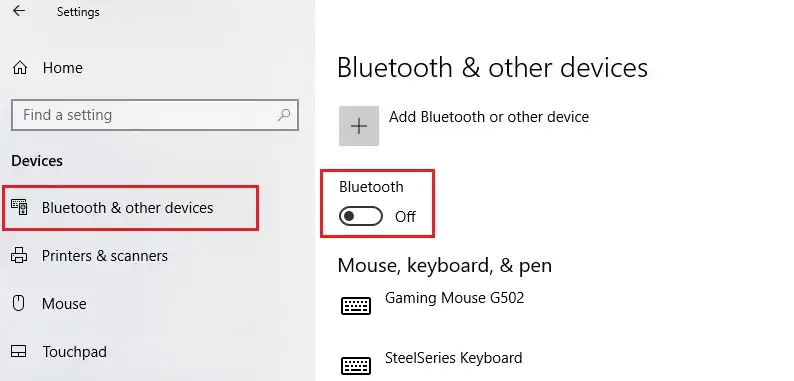Click the back arrow icon
Image resolution: width=794 pixels, height=381 pixels.
(19, 11)
